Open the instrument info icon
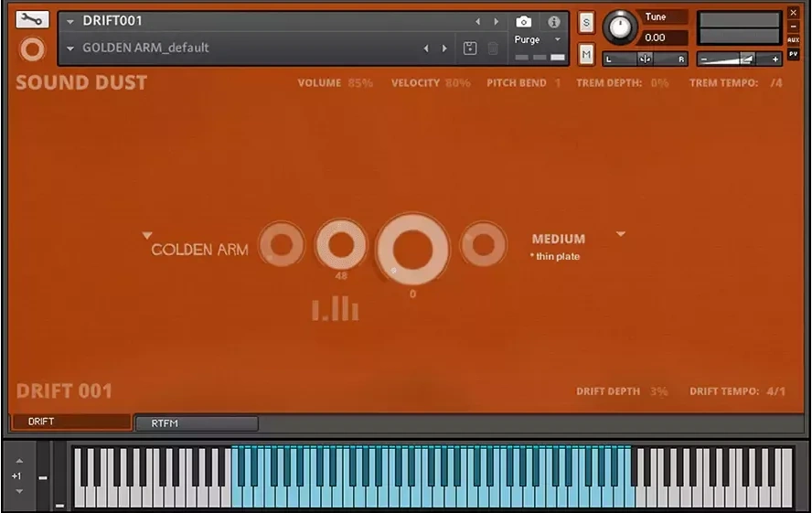The height and width of the screenshot is (513, 812). click(x=553, y=22)
